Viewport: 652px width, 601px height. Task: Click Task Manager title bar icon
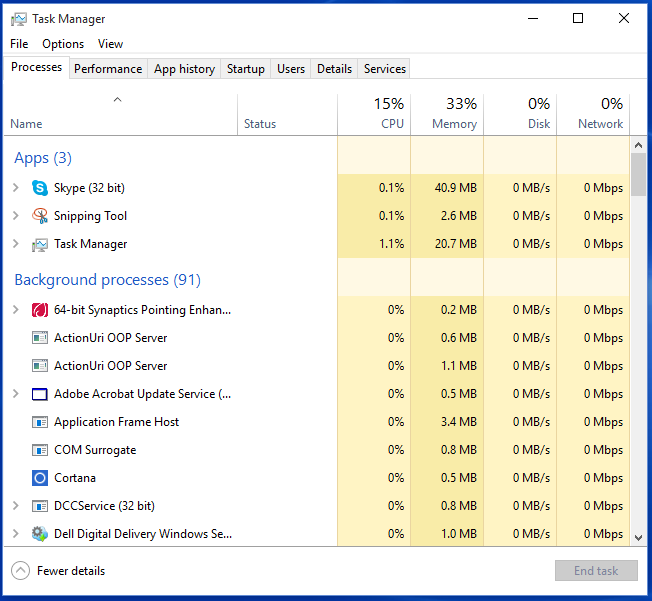[19, 19]
